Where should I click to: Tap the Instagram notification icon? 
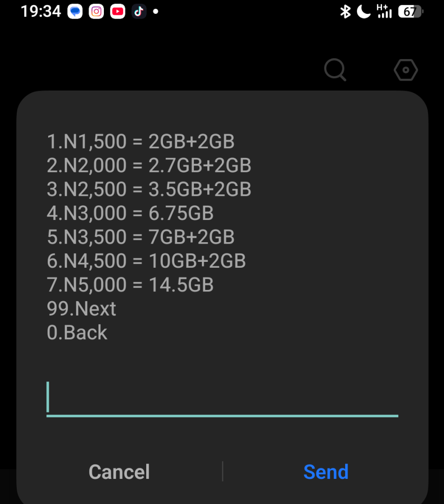96,11
